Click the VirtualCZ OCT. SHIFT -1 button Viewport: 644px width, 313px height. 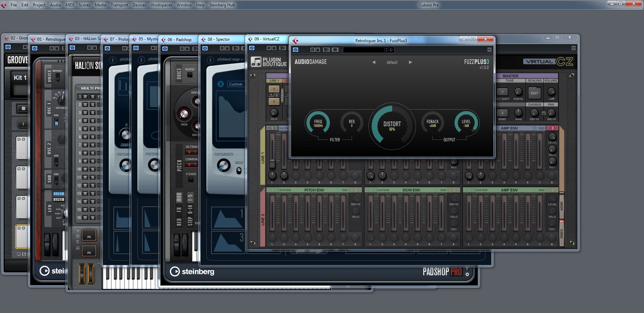(502, 92)
